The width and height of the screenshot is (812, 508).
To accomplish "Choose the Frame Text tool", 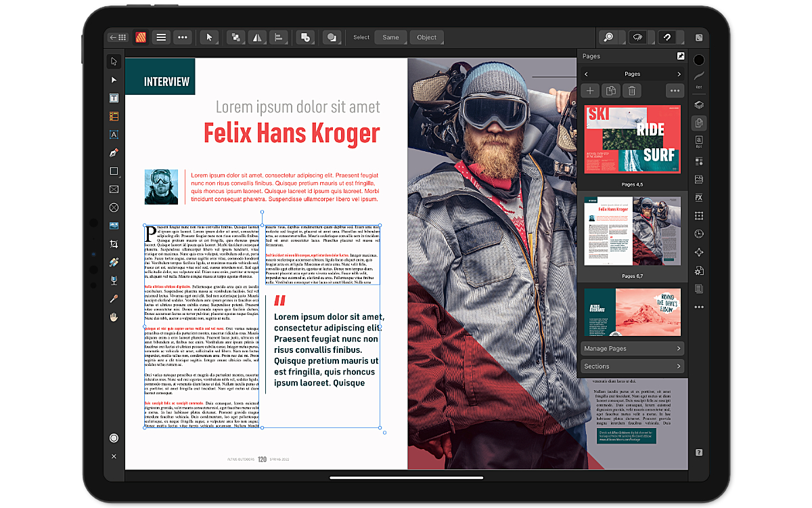I will (114, 98).
